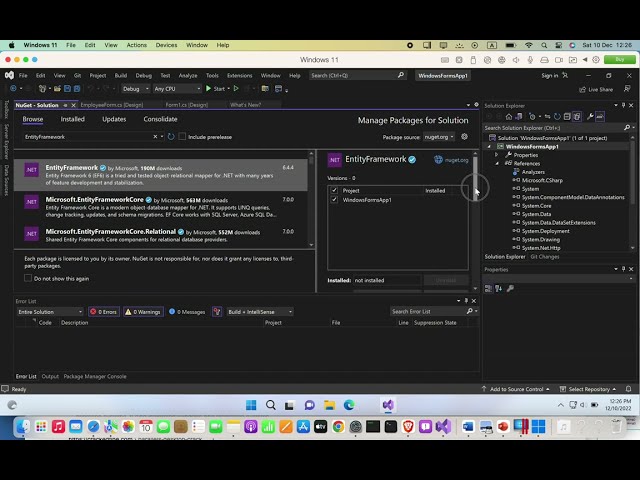Click the Windows Start button

pyautogui.click(x=251, y=405)
